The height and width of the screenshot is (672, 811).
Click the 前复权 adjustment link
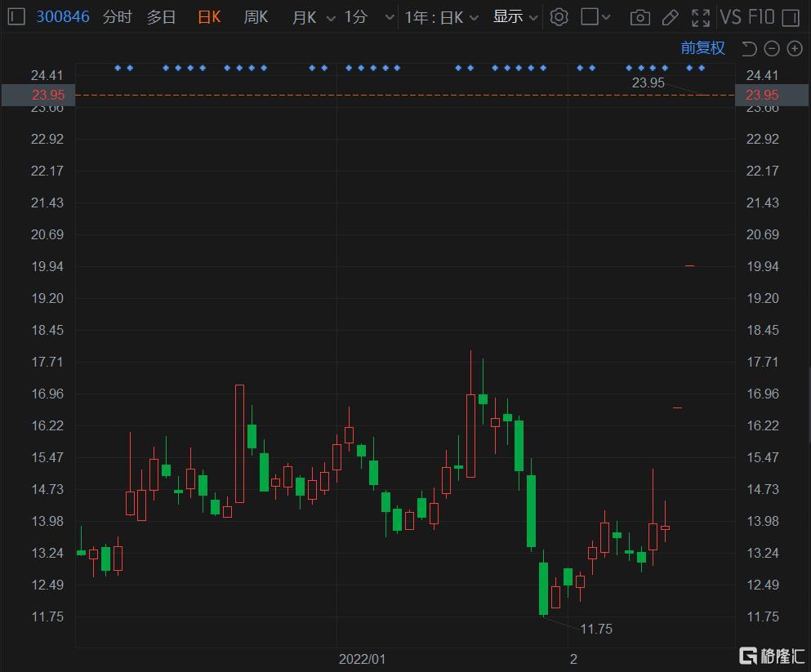click(x=702, y=48)
